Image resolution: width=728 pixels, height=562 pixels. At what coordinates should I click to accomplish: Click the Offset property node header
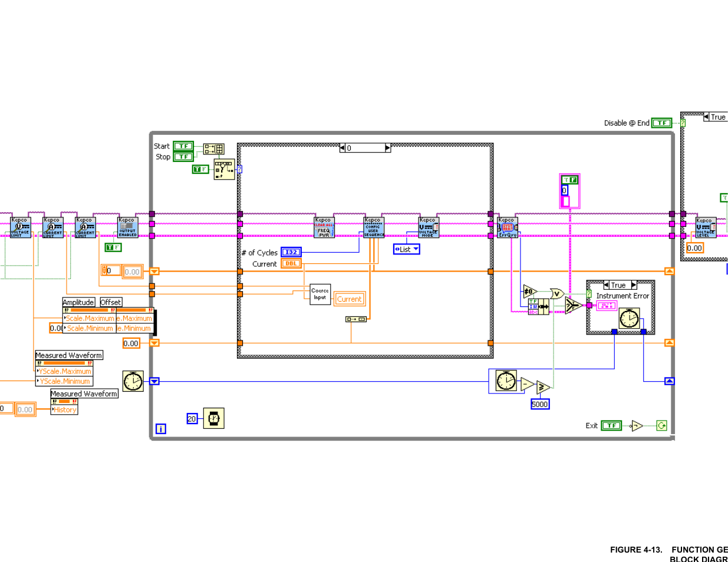coord(110,302)
